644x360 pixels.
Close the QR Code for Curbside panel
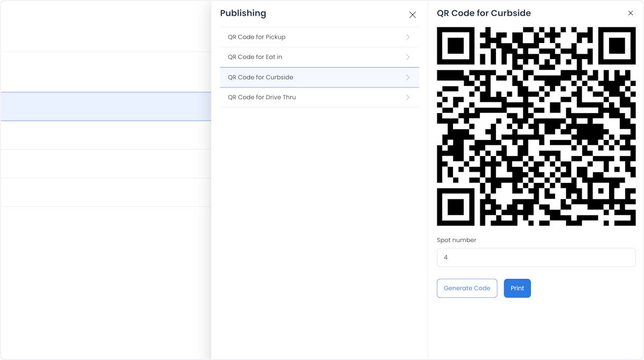coord(631,13)
